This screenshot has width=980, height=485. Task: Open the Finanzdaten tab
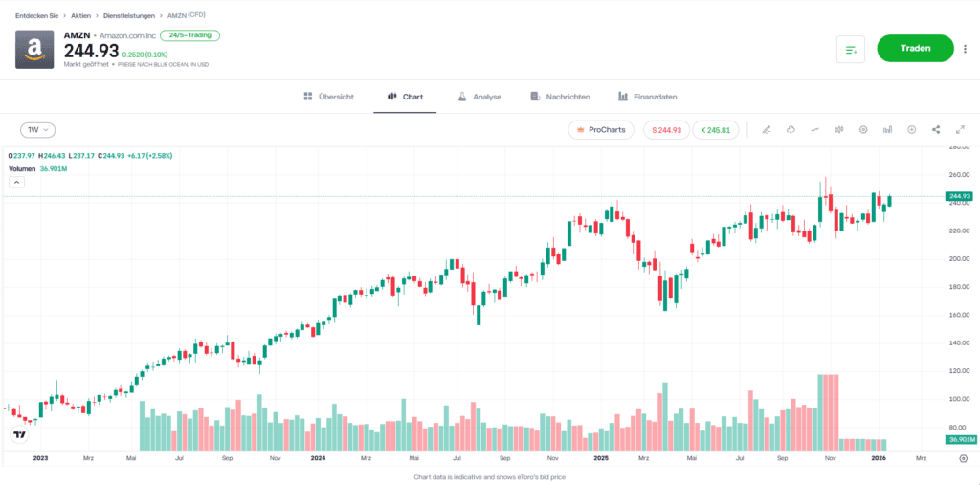(x=648, y=97)
